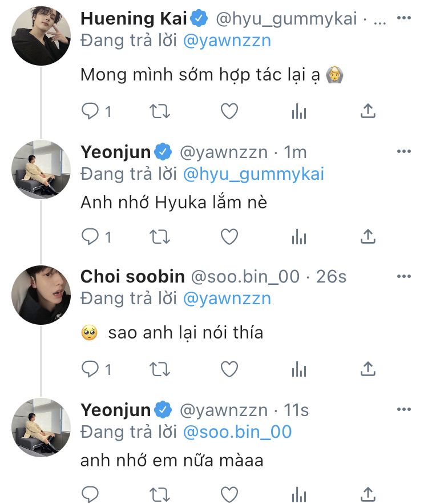Open Huening Kai's profile picture
This screenshot has width=428, height=504.
click(x=41, y=36)
